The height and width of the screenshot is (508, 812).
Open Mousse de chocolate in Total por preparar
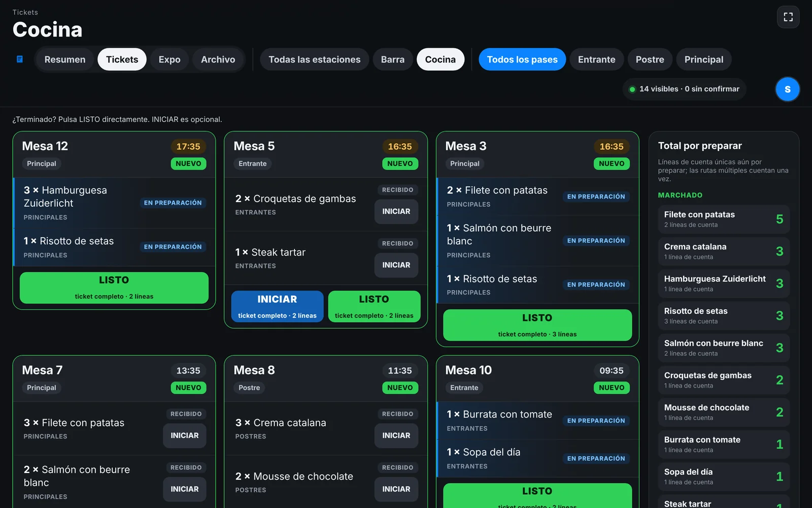pos(724,412)
